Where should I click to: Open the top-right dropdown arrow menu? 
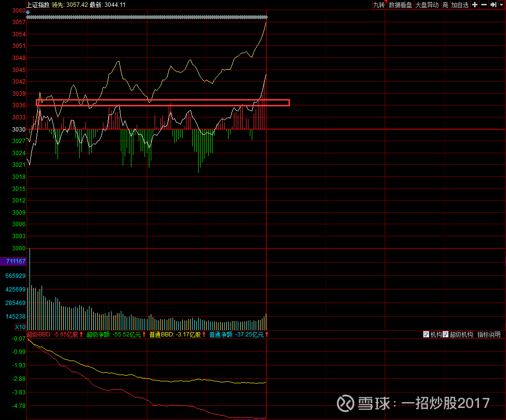pos(502,5)
